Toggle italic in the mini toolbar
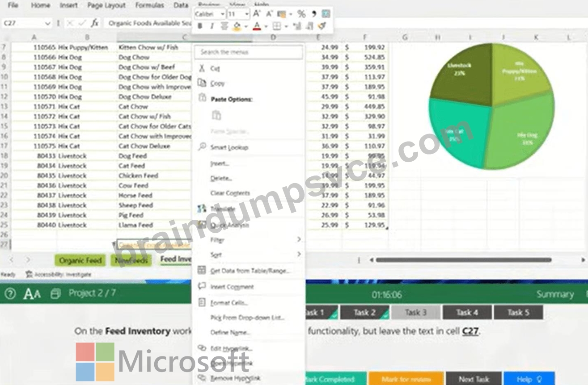Viewport: 588px width, 385px height. 212,27
